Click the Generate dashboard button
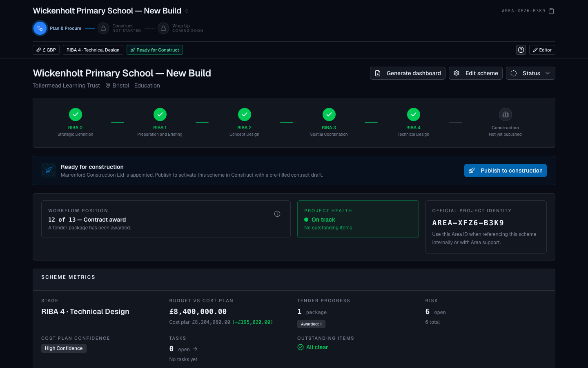The height and width of the screenshot is (368, 588). (408, 73)
